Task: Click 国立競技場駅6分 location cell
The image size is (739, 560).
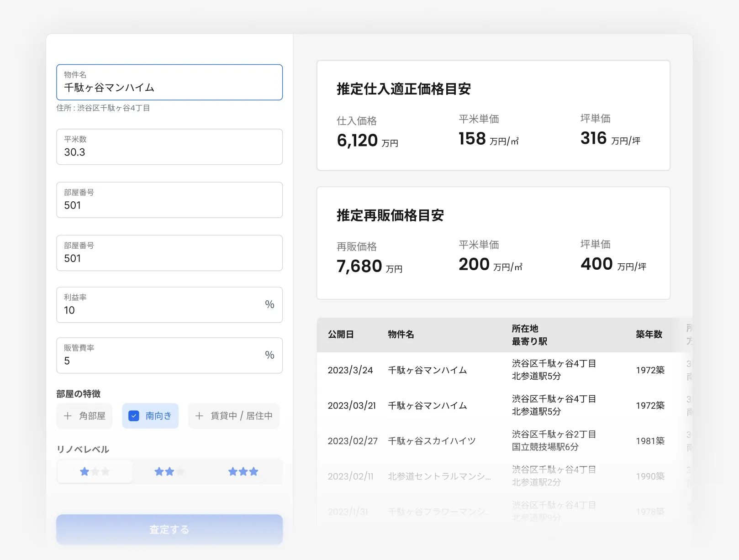Action: point(545,447)
